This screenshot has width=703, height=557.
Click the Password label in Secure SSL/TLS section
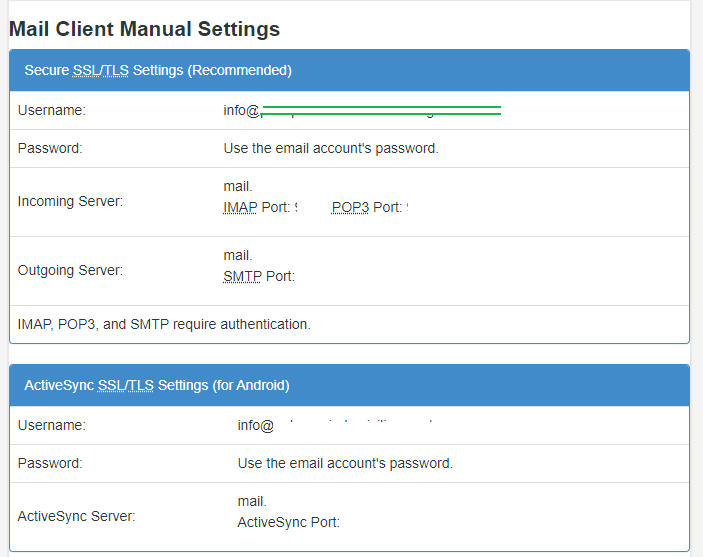click(x=50, y=148)
